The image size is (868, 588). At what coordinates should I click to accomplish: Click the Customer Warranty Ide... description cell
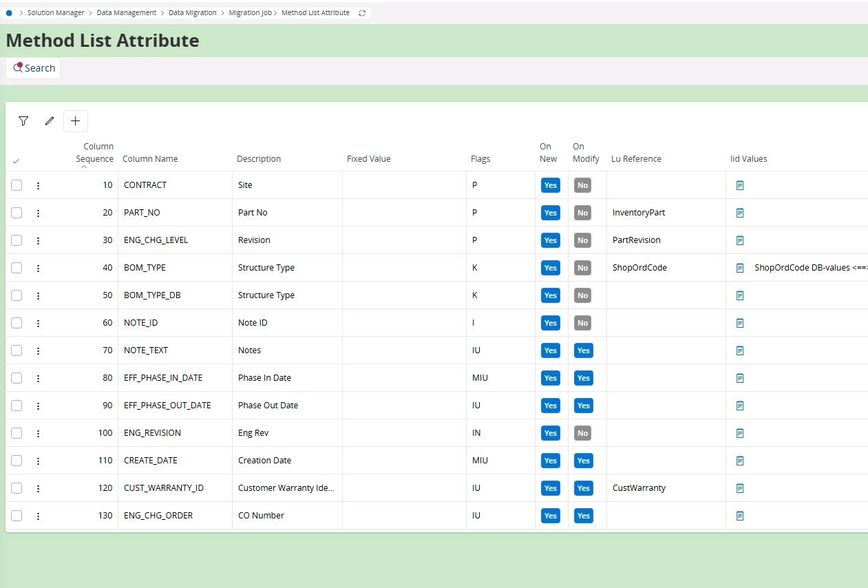point(287,488)
